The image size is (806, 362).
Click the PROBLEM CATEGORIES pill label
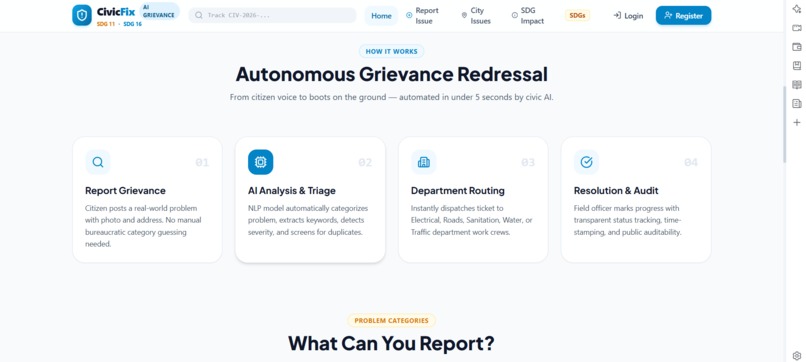[391, 320]
